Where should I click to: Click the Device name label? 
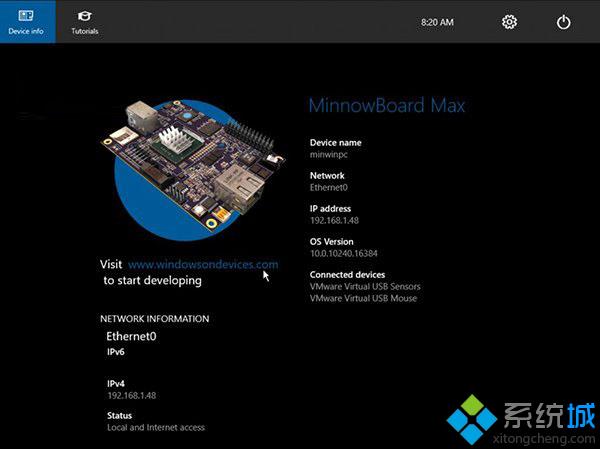point(336,143)
